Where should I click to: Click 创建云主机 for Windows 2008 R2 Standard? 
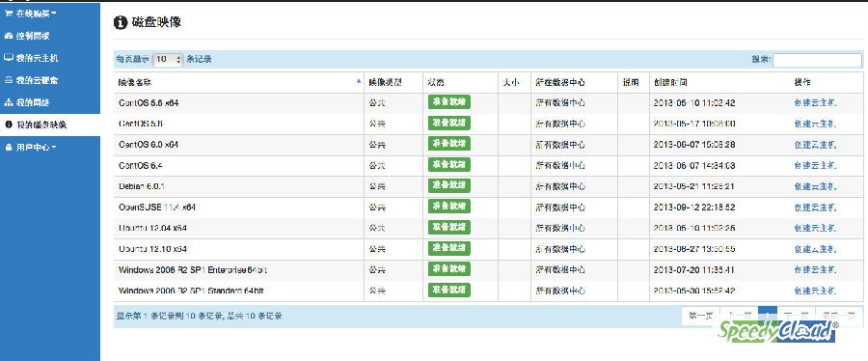[815, 291]
